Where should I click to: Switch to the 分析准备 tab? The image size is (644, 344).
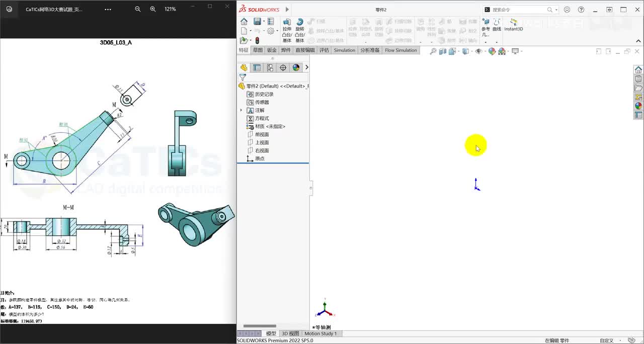(x=370, y=50)
